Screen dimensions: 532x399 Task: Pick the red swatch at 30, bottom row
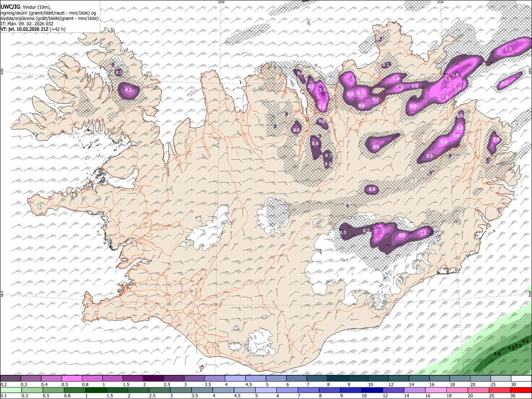click(x=521, y=390)
